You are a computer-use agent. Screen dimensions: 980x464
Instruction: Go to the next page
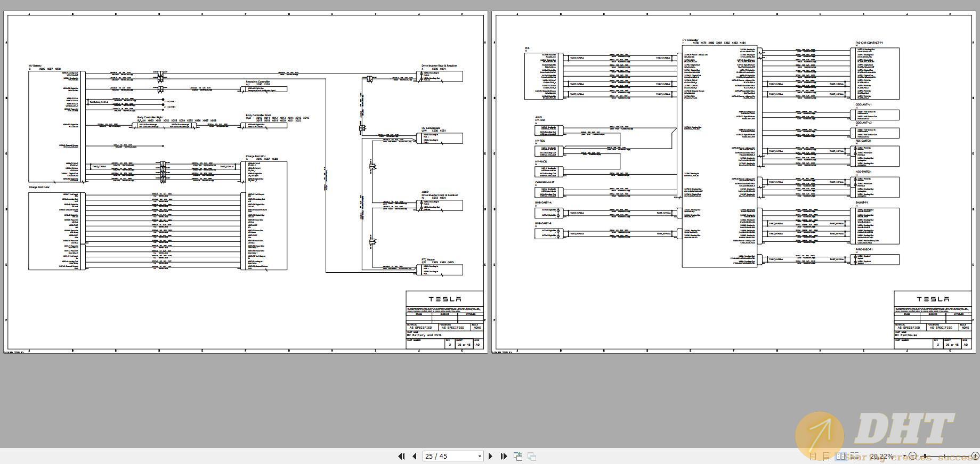[x=491, y=456]
